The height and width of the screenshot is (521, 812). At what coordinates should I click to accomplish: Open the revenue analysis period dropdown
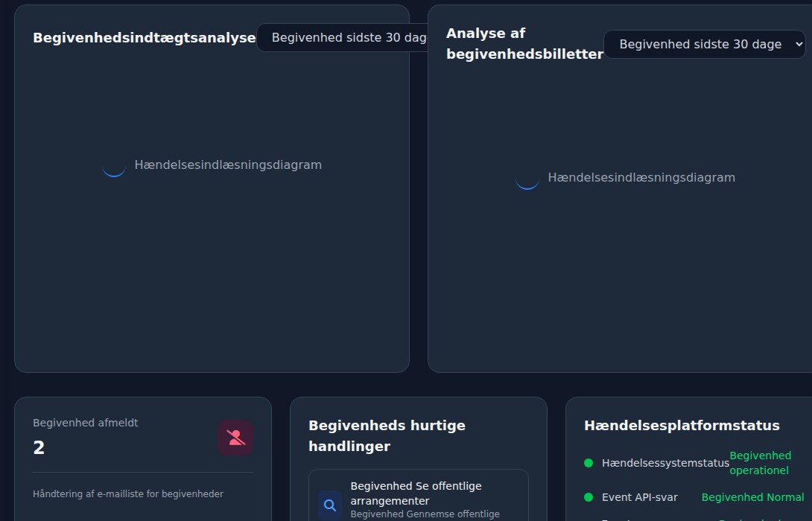[342, 37]
